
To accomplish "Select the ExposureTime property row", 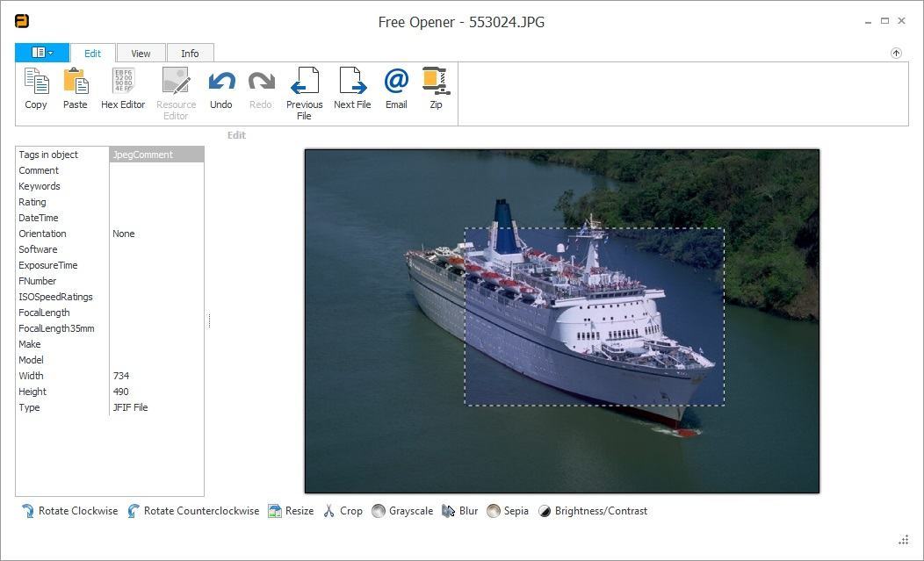I will [x=110, y=265].
